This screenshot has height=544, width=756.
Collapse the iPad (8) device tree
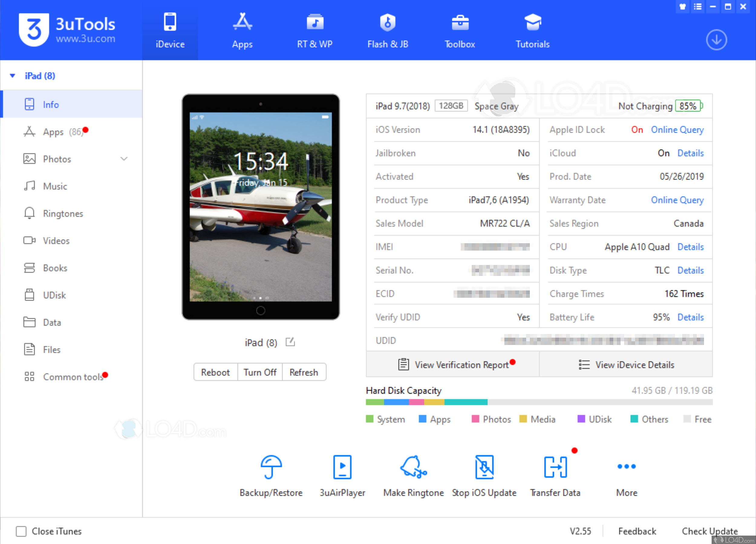pos(13,76)
